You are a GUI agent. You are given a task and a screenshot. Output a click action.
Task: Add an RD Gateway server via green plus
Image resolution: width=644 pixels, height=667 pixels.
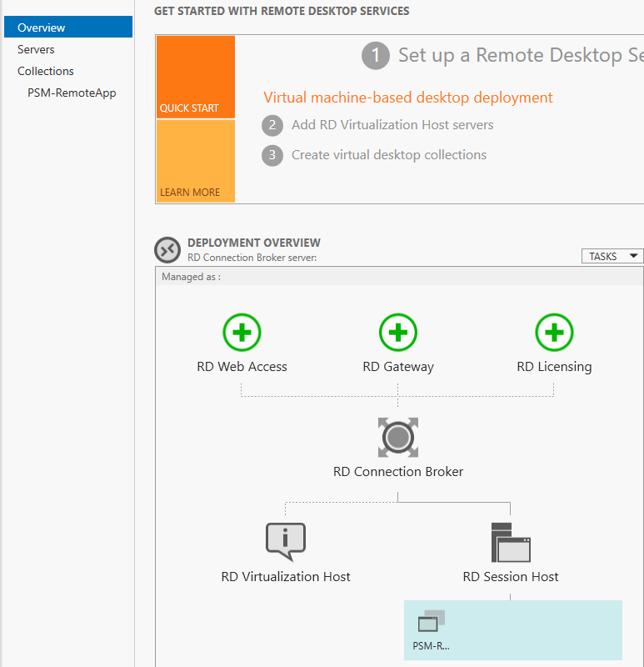coord(398,332)
